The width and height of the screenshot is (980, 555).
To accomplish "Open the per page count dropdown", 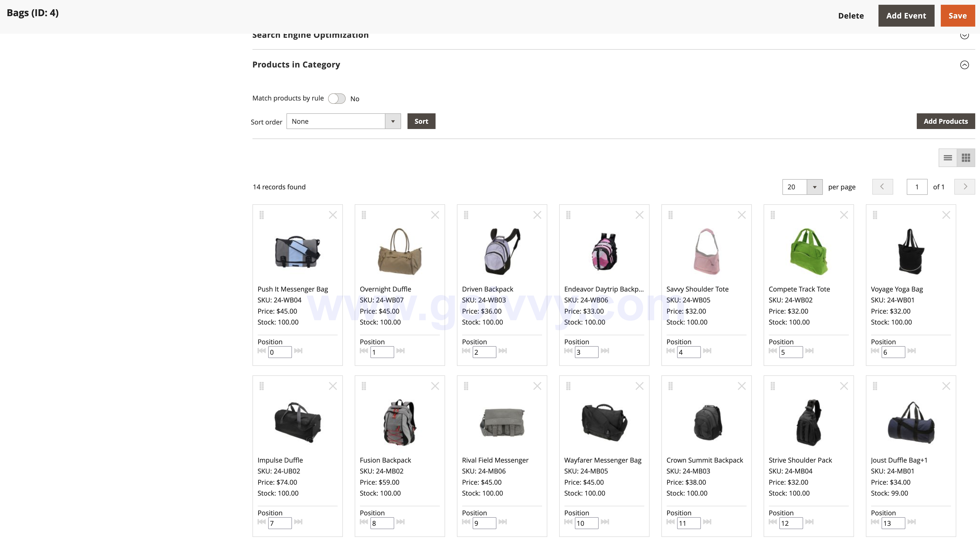I will click(x=815, y=187).
